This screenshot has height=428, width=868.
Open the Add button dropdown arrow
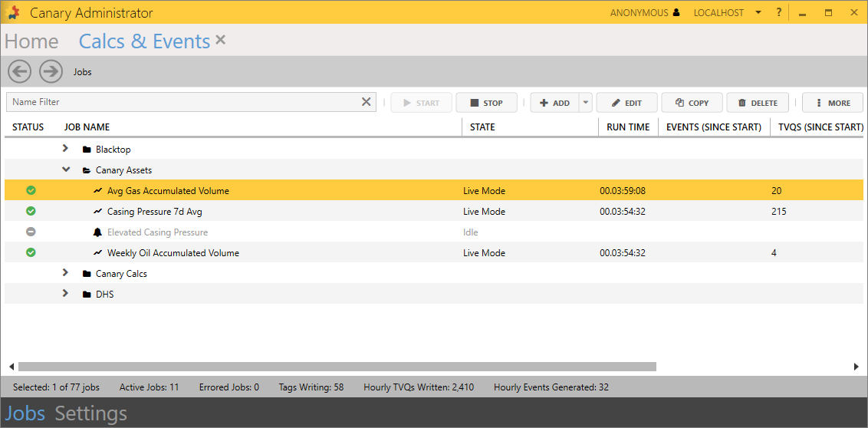(x=586, y=103)
